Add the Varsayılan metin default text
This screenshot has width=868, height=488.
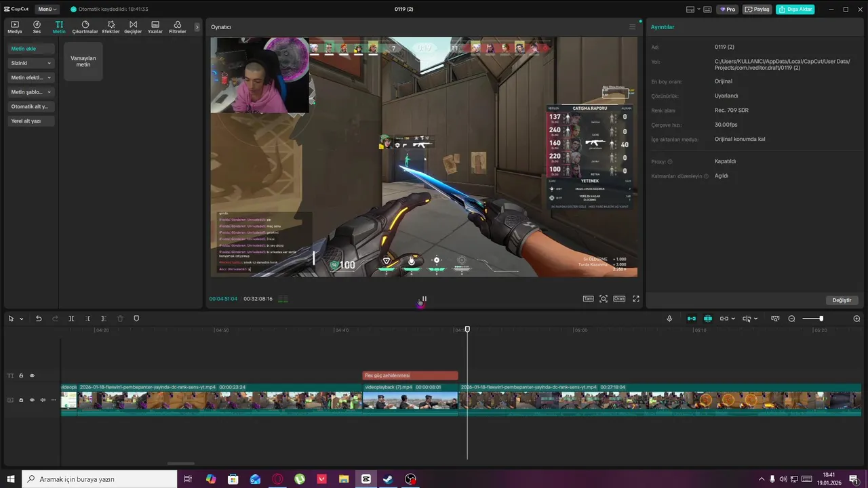83,61
